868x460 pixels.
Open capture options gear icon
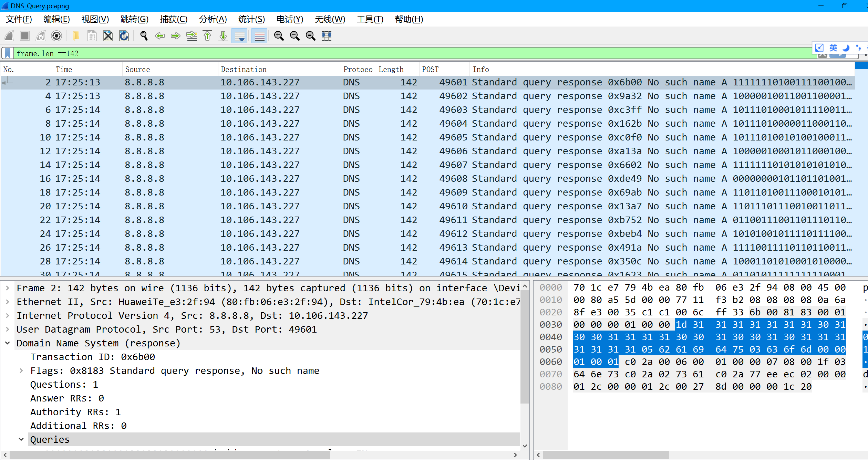[x=56, y=36]
